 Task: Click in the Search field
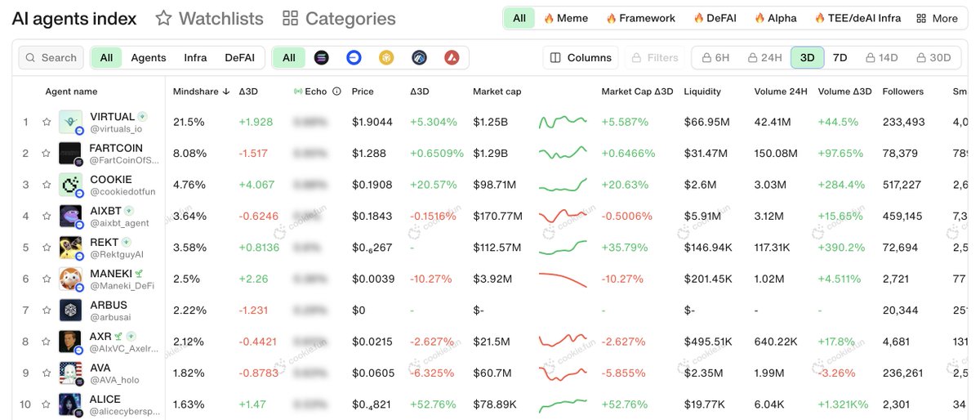coord(51,58)
